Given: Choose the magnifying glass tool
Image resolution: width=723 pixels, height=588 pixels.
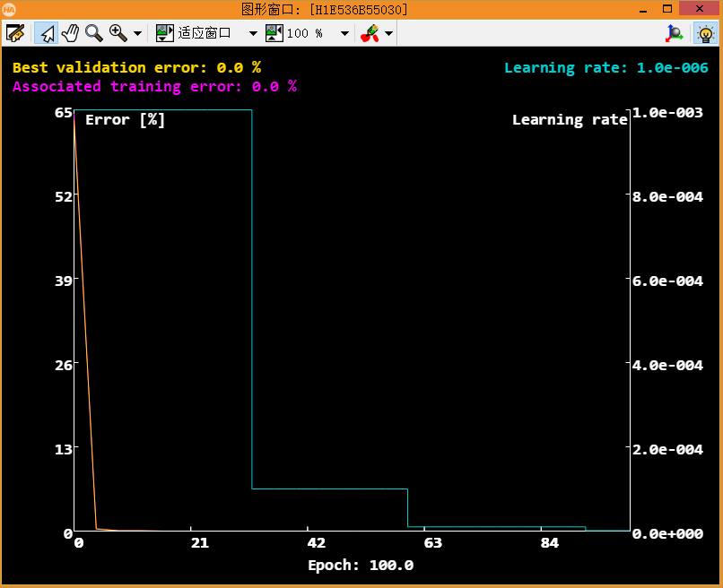Looking at the screenshot, I should coord(93,33).
